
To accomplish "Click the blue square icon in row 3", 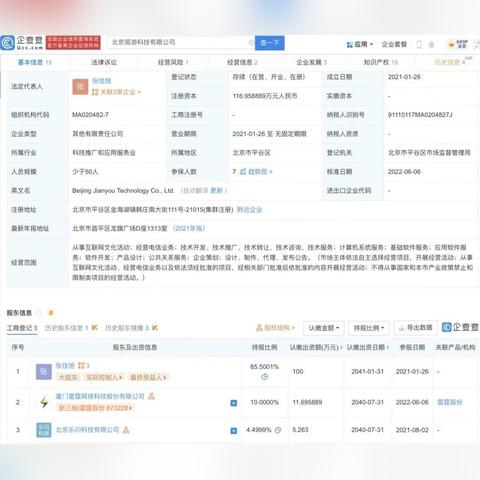I will click(x=234, y=431).
